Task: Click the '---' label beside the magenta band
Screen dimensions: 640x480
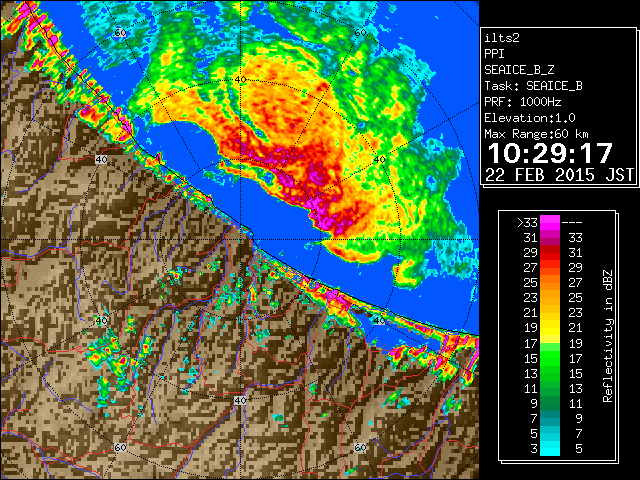Action: point(572,223)
